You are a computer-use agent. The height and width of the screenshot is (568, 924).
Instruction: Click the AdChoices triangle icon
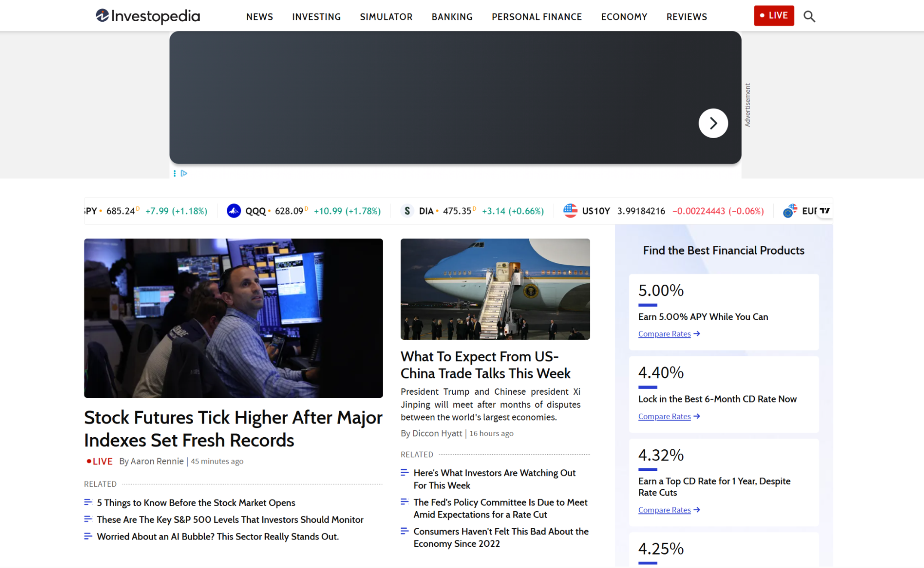coord(184,173)
